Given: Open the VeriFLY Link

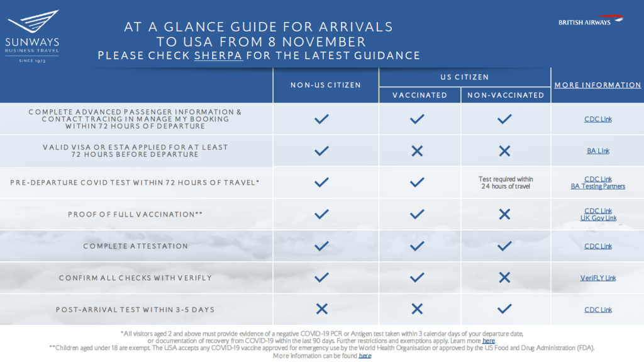Looking at the screenshot, I should click(598, 278).
